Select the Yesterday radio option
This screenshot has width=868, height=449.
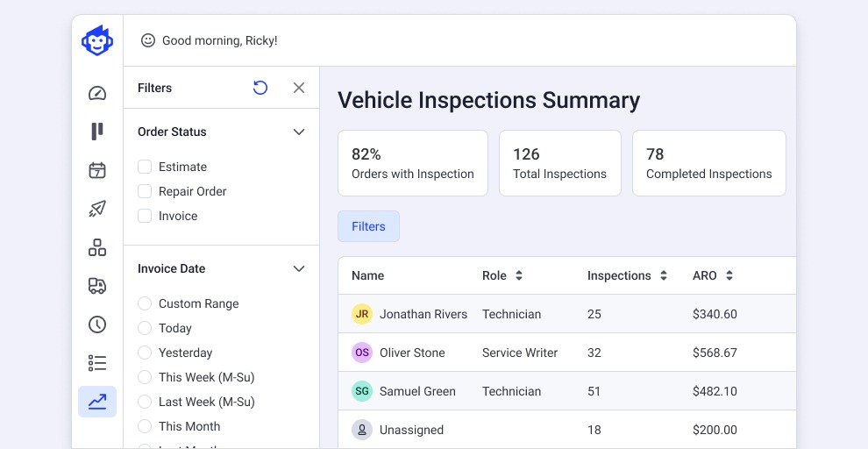click(x=145, y=353)
